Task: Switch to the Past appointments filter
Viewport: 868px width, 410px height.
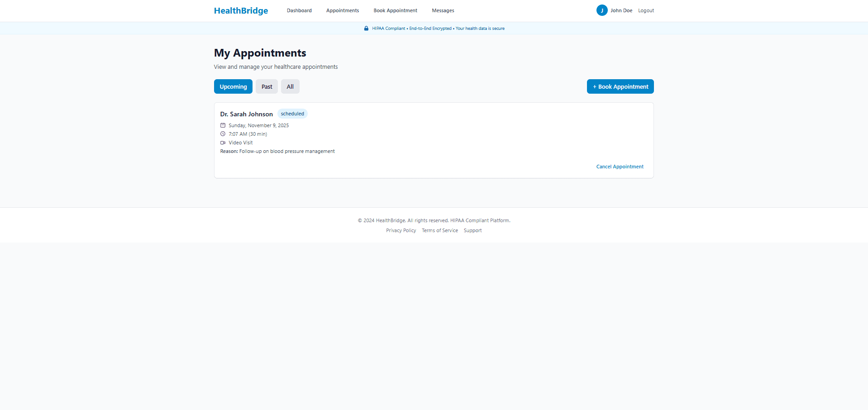Action: [x=267, y=86]
